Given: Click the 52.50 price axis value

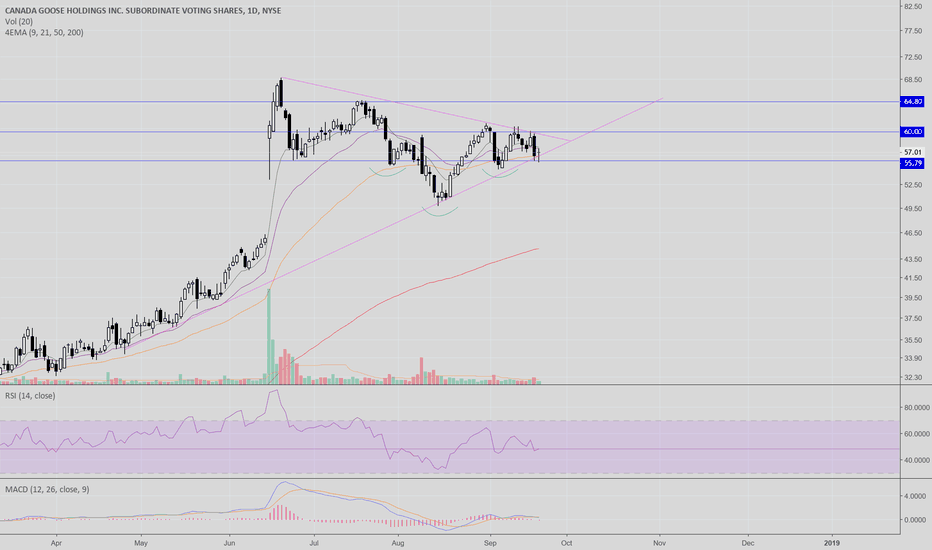Looking at the screenshot, I should 912,185.
